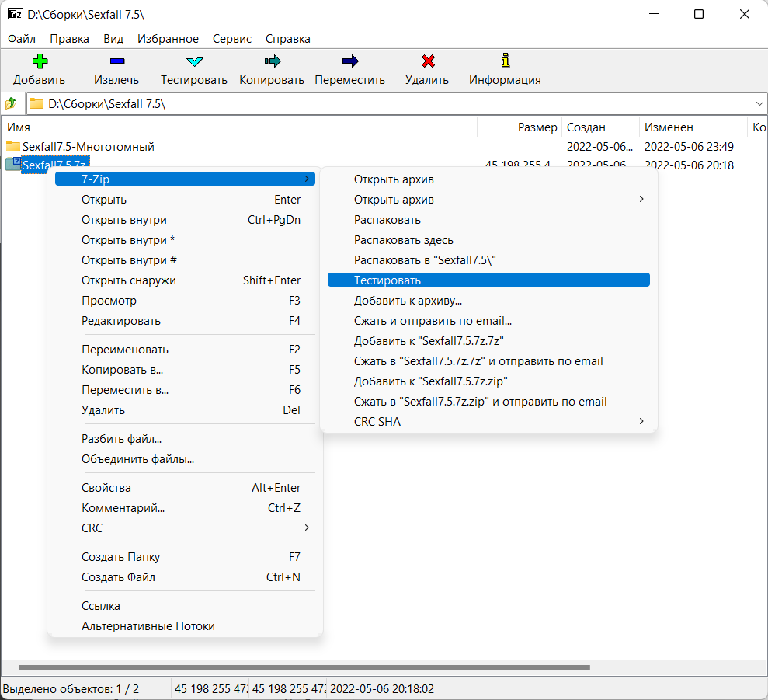768x700 pixels.
Task: Click the up-one-folder icon beside address bar
Action: [x=12, y=103]
